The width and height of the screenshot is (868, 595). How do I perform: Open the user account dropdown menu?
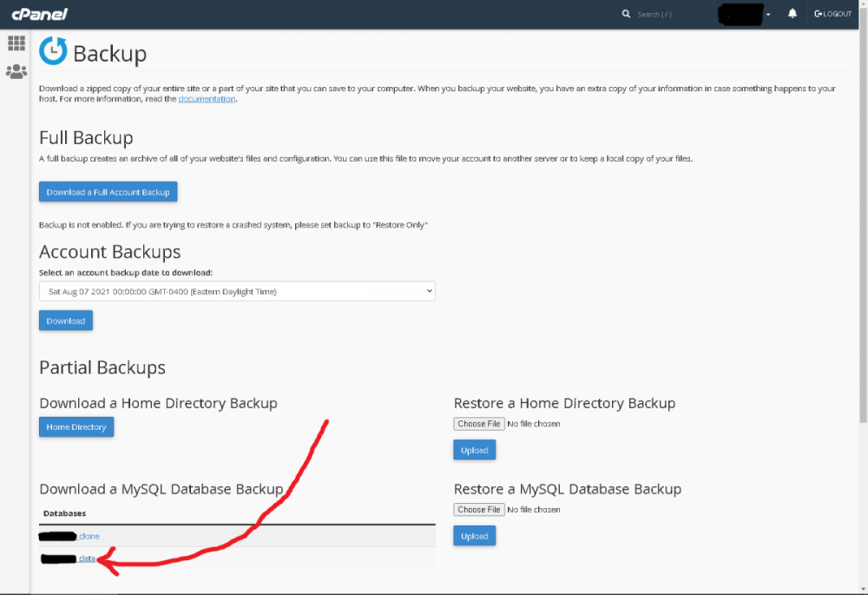(746, 15)
